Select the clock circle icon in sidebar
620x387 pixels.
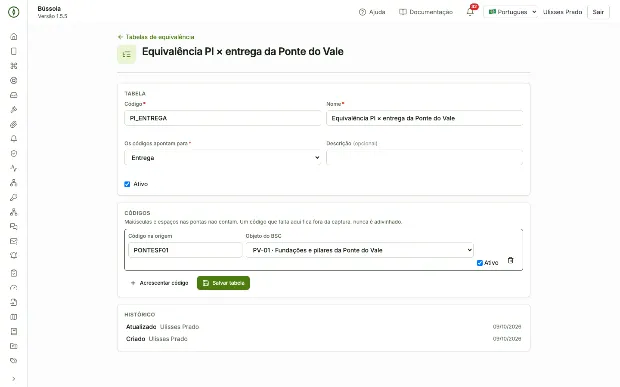point(13,153)
